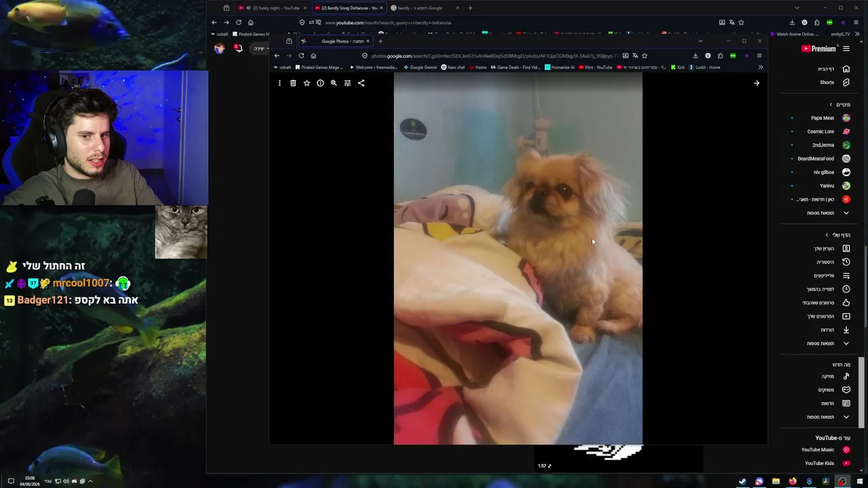Go back in Google Photos window

(x=277, y=56)
